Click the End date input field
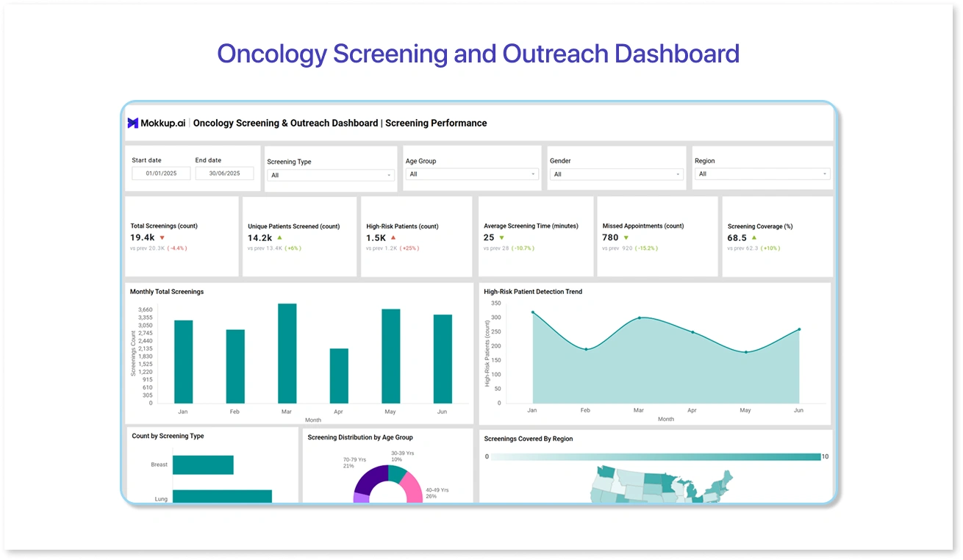Image resolution: width=963 pixels, height=560 pixels. [x=224, y=173]
